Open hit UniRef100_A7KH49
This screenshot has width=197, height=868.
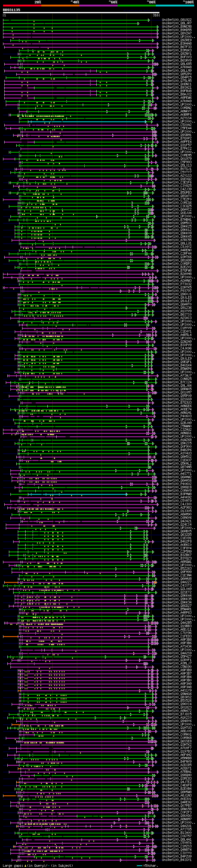(x=177, y=101)
